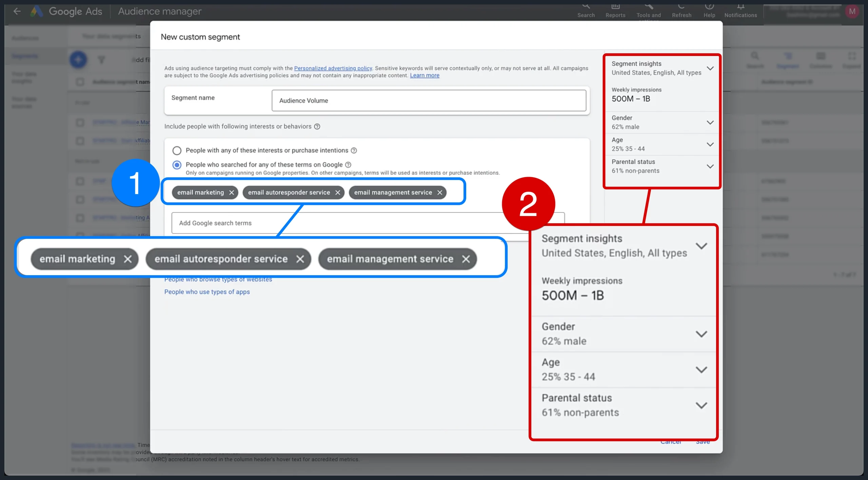The image size is (868, 480).
Task: Switch to the Your data segments tab
Action: point(111,36)
